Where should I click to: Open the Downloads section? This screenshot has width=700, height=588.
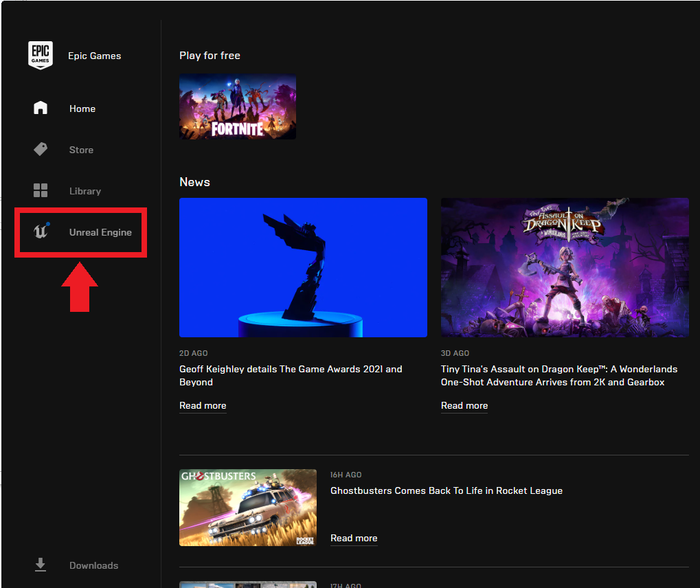[93, 566]
